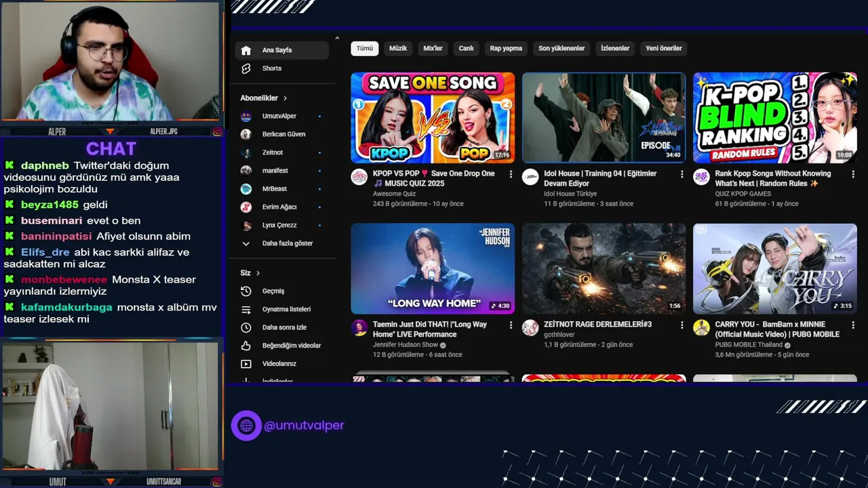Select the Canlı filter chip

click(x=466, y=48)
